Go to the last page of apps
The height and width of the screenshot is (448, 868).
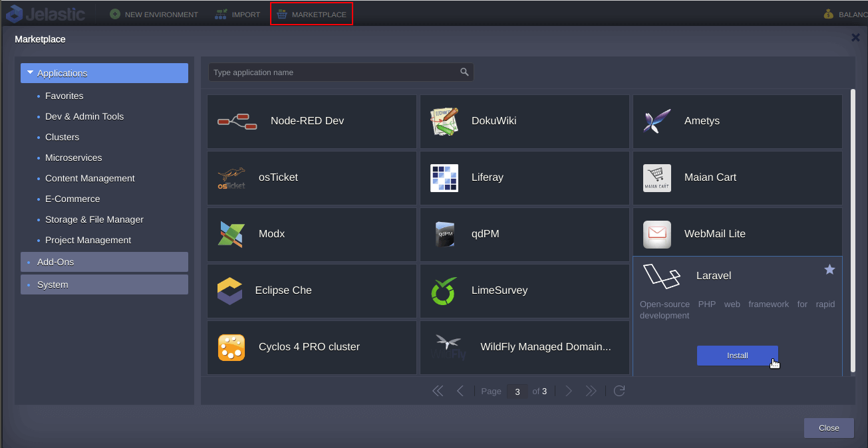[591, 391]
